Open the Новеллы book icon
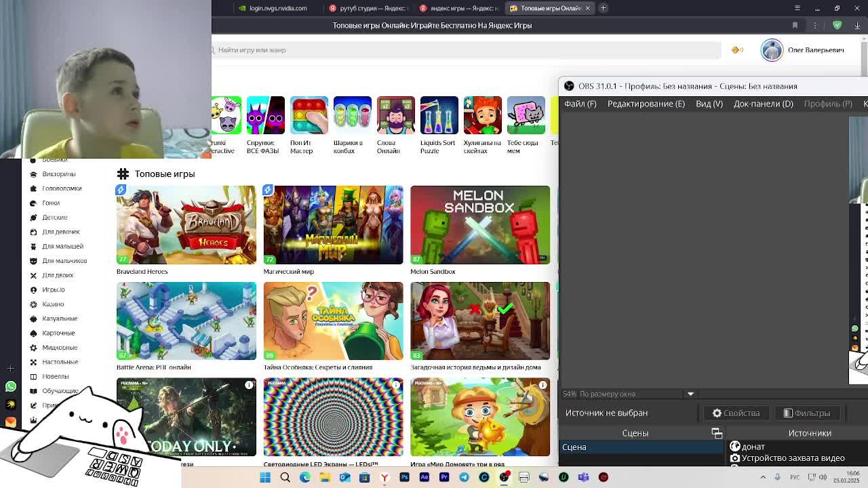The image size is (868, 488). pyautogui.click(x=33, y=376)
